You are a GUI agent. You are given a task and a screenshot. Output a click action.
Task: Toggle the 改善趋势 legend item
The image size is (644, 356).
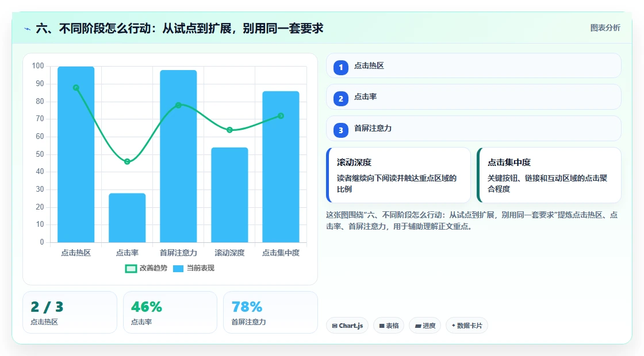146,268
